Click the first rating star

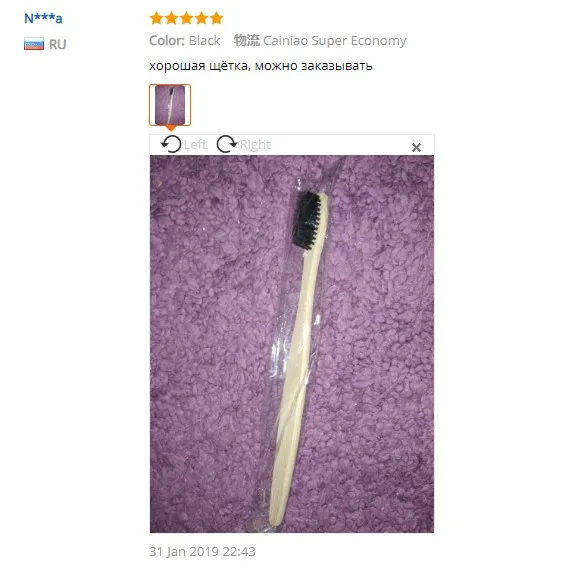click(156, 18)
